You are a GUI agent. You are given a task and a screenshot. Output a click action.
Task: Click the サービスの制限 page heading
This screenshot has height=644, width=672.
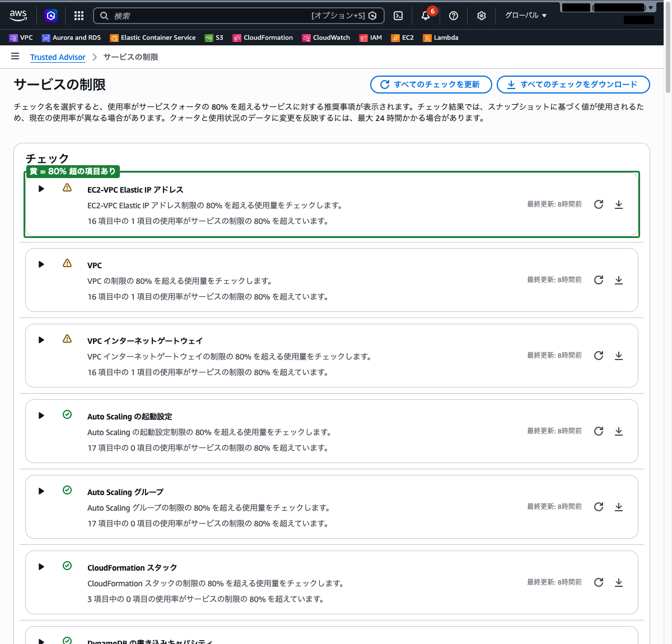tap(60, 85)
